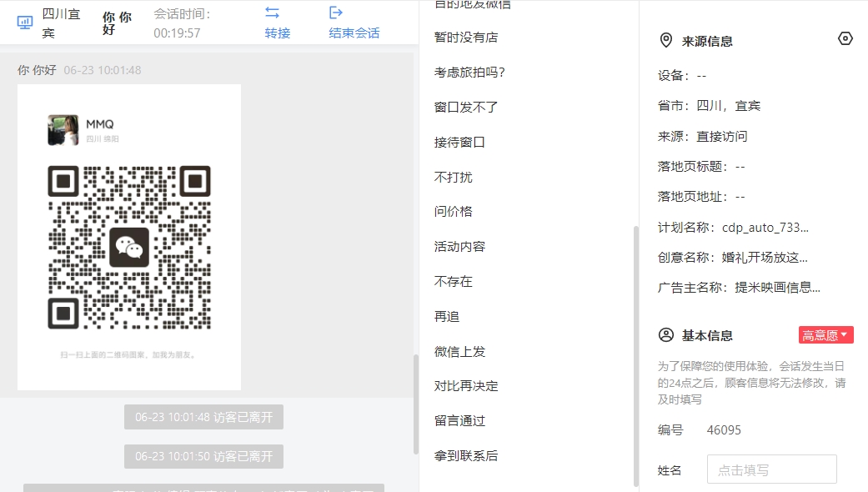Select quick reply 再追
868x492 pixels.
[x=447, y=317]
